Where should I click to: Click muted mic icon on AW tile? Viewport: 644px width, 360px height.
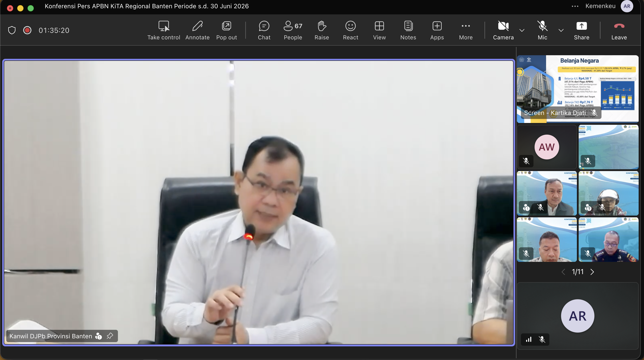pos(526,161)
